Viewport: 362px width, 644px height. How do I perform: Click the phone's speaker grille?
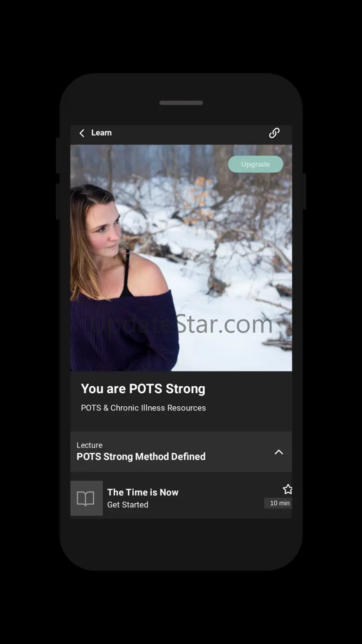click(181, 103)
